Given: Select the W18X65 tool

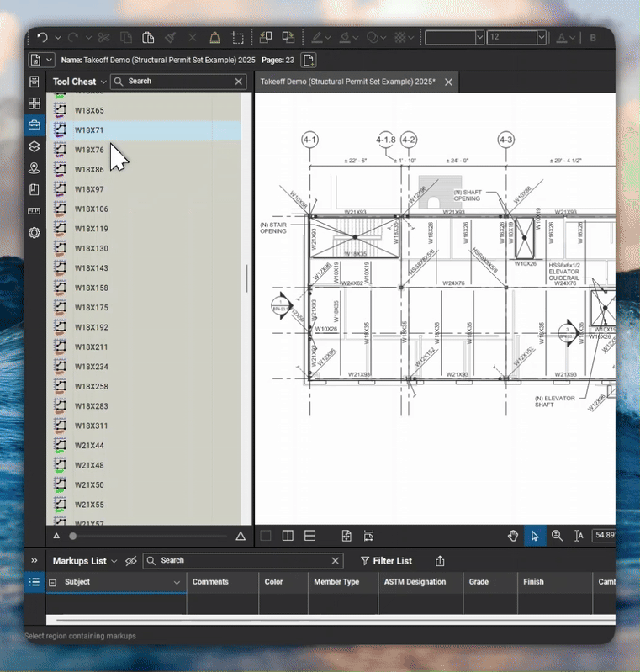Looking at the screenshot, I should point(145,110).
